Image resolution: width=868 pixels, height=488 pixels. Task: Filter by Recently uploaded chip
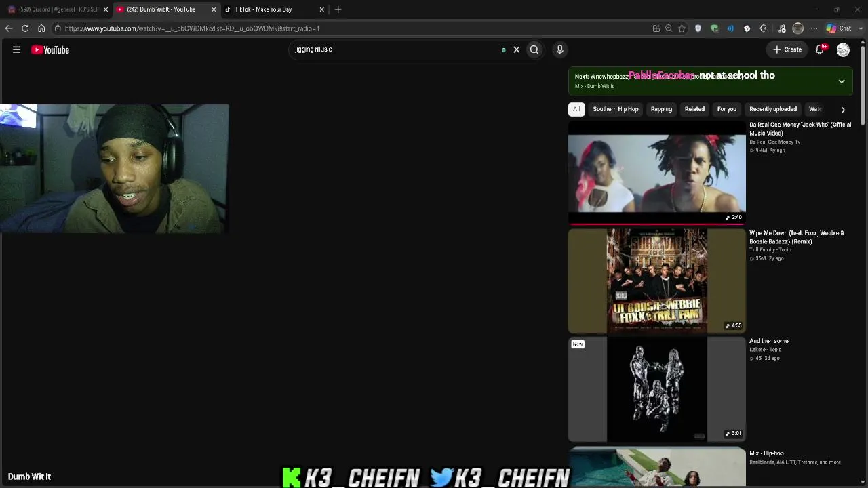(x=773, y=109)
